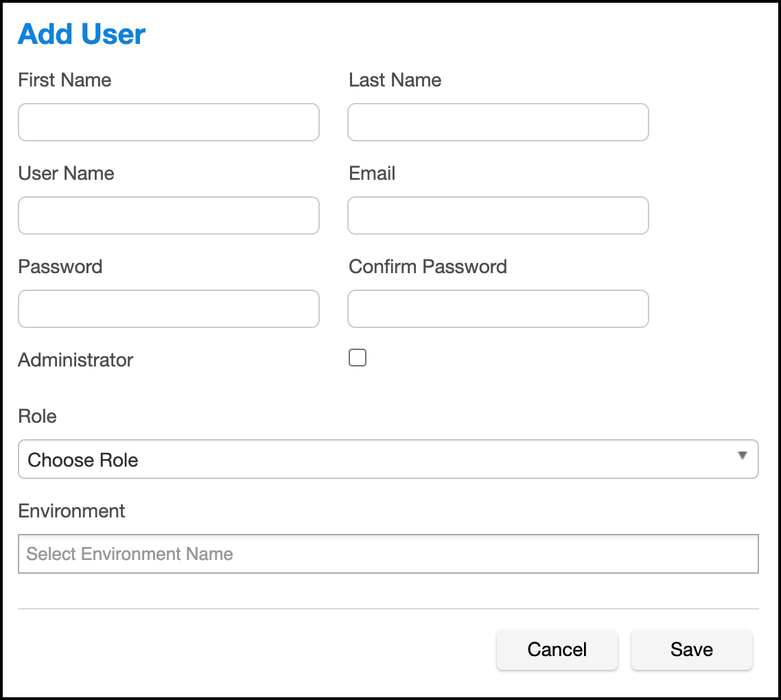
Task: Click the Administrator label text
Action: pyautogui.click(x=75, y=360)
